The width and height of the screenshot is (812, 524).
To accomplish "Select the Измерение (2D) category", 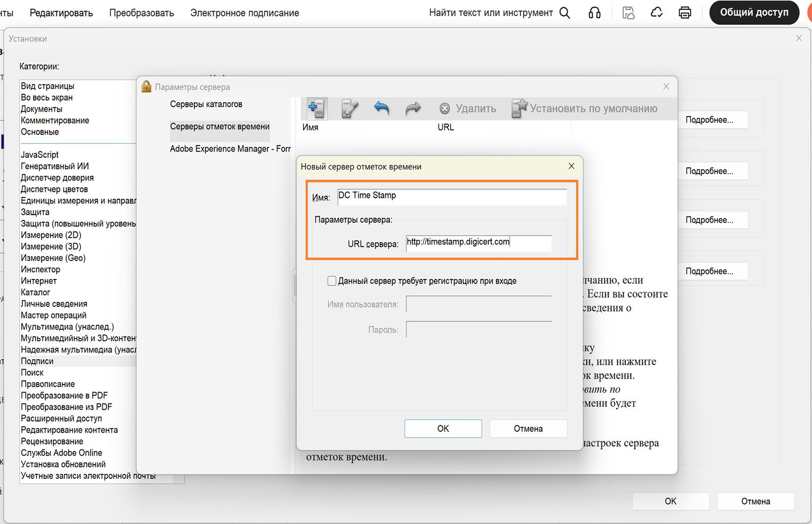I will tap(51, 235).
